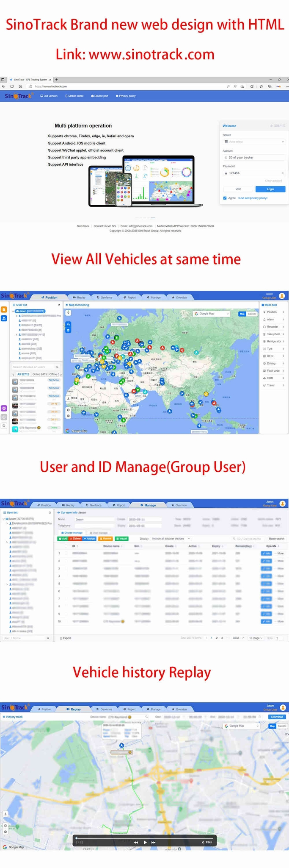Select the Online 2415 device tab
Screen dimensions: 289x868
[39, 374]
